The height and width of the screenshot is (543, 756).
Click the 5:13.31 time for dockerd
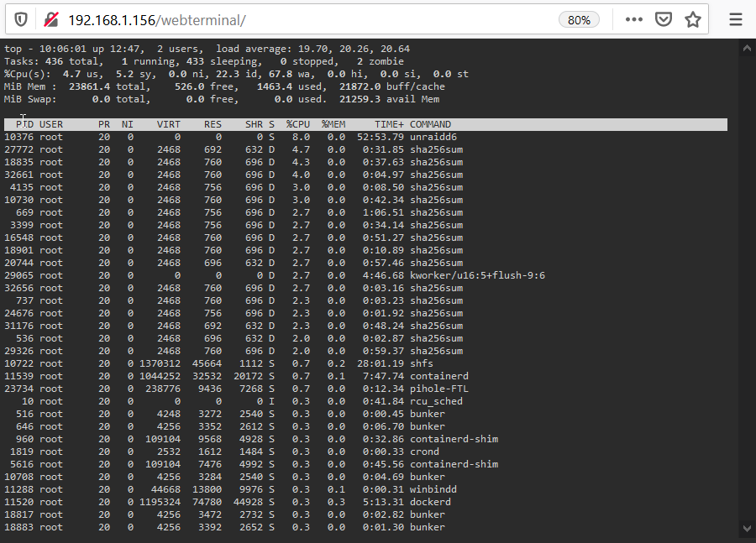coord(383,502)
